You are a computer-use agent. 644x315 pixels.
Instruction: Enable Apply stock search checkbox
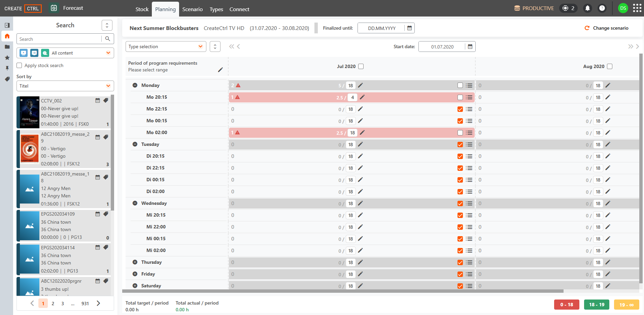point(20,65)
